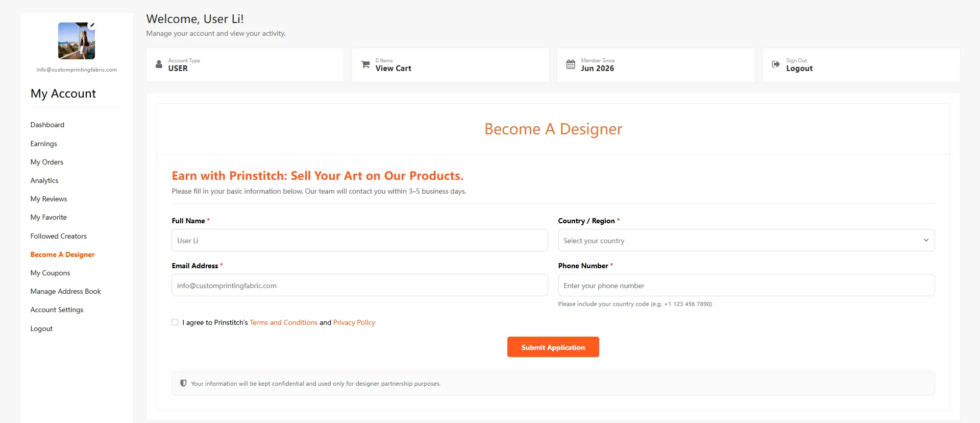Open My Favorite in sidebar
The image size is (980, 423).
48,217
